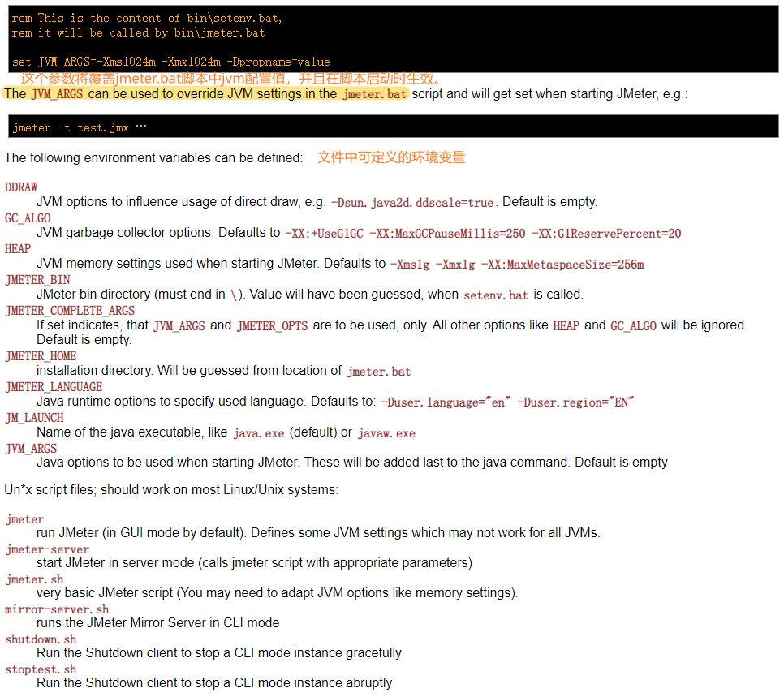Click the orange Chinese note '这个参数将覆盖jmeter.bat脚本中jvm配置值'
Image resolution: width=784 pixels, height=697 pixels.
[231, 79]
